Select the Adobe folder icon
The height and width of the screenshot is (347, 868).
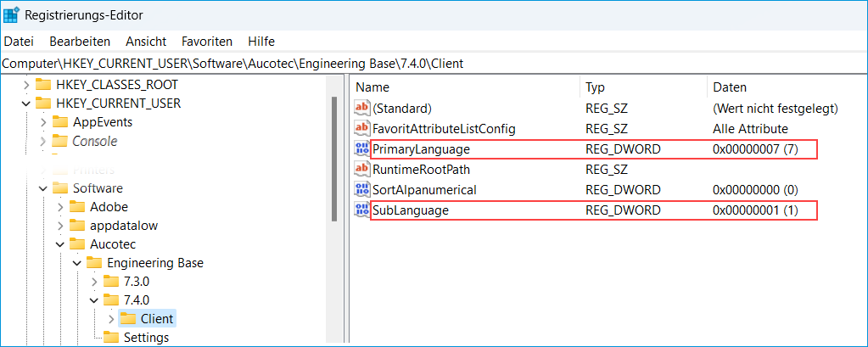(x=77, y=207)
